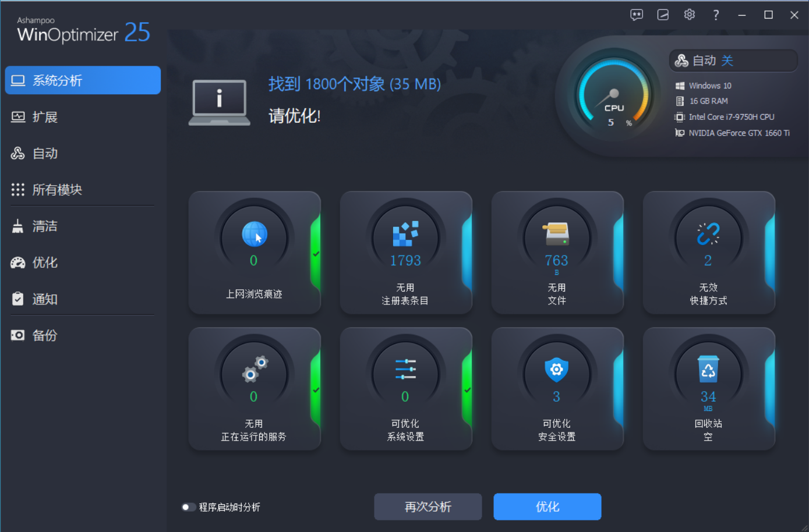Click the 无用 正在运行的服务 label

click(254, 430)
